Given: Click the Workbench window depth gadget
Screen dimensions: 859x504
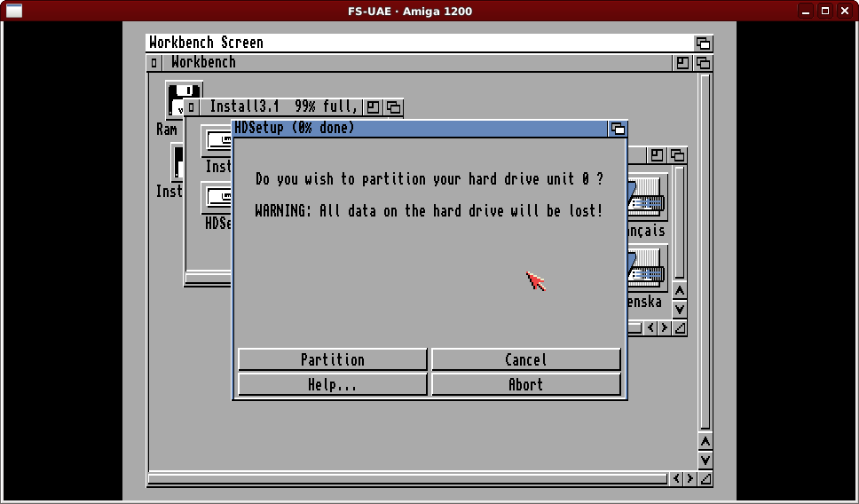Looking at the screenshot, I should pyautogui.click(x=703, y=63).
